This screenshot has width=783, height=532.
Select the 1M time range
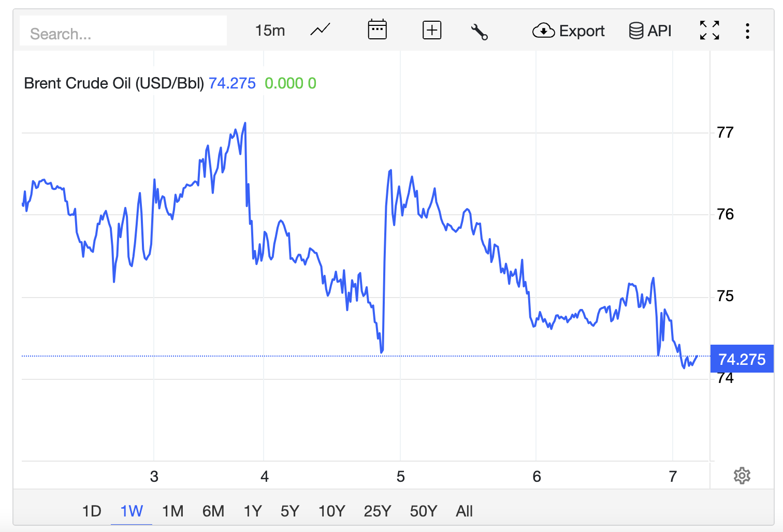[173, 511]
